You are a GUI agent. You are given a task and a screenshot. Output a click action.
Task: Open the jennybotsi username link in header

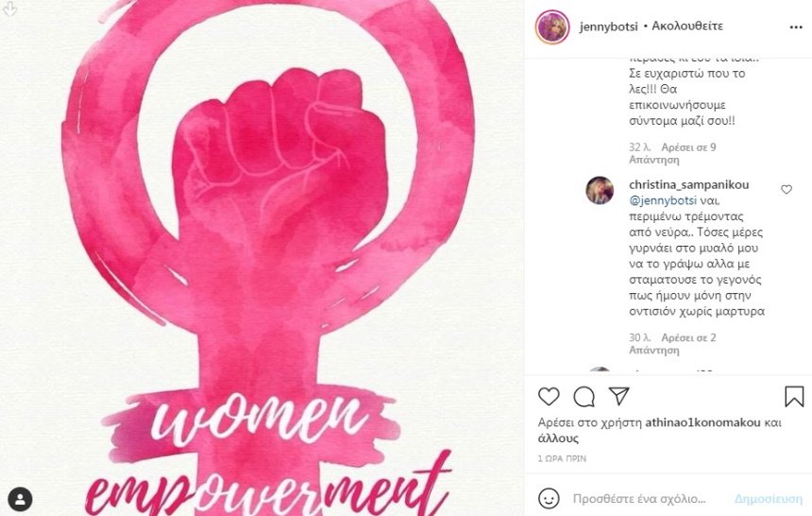click(608, 26)
